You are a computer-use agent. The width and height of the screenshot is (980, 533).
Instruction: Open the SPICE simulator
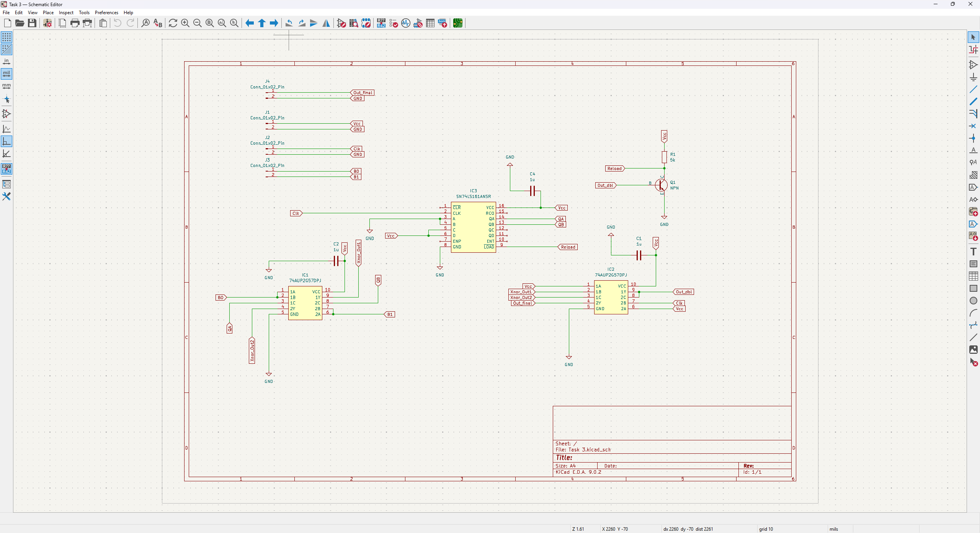[x=406, y=23]
